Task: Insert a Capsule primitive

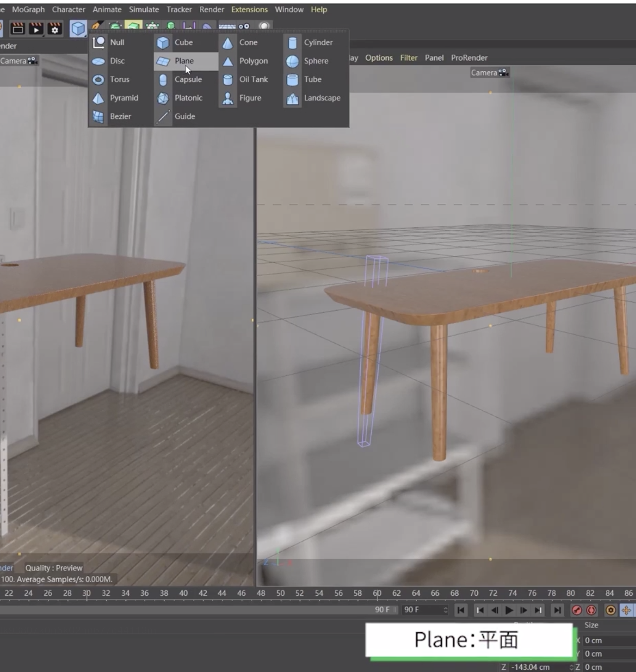Action: 186,79
